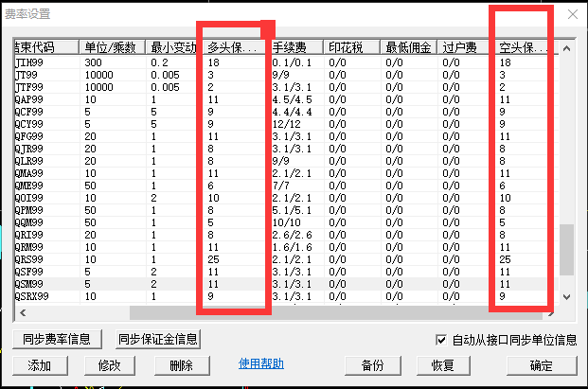Image resolution: width=588 pixels, height=389 pixels.
Task: Click the horizontal scrollbar left arrow
Action: coord(23,312)
